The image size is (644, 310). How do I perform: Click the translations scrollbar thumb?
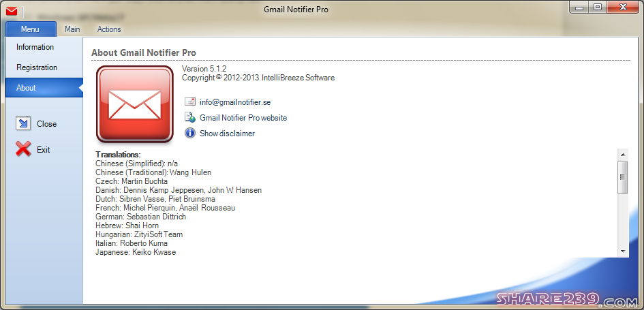click(x=623, y=177)
